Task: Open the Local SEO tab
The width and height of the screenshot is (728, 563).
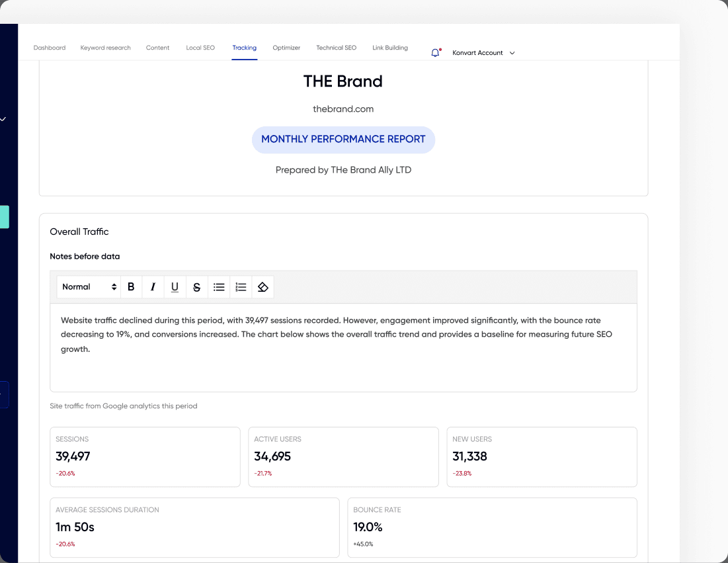Action: pos(200,48)
